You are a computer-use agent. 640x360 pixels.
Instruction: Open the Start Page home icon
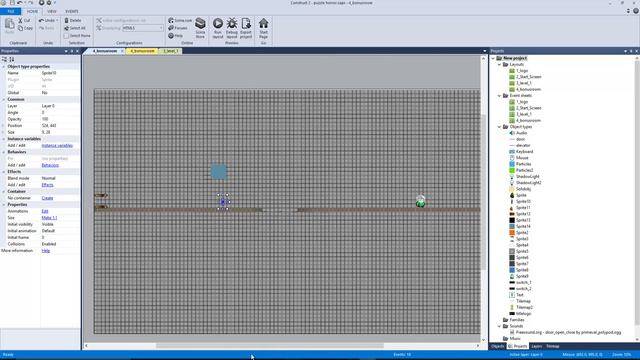pos(263,24)
